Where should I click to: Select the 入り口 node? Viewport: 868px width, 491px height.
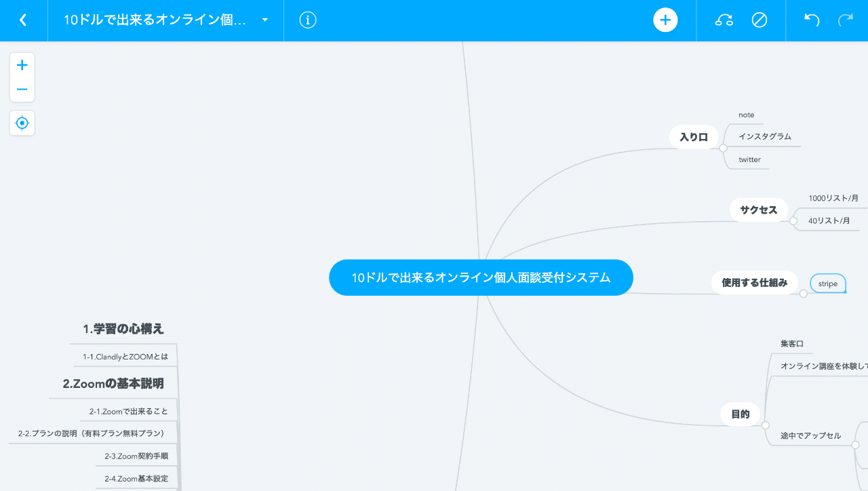[x=694, y=137]
